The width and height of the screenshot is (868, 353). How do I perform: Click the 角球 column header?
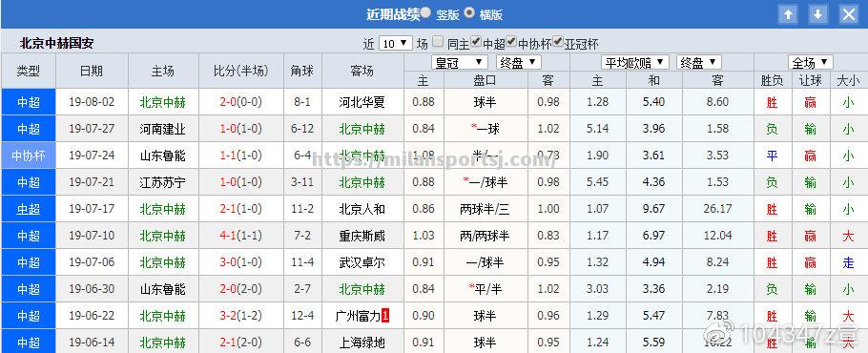[302, 71]
